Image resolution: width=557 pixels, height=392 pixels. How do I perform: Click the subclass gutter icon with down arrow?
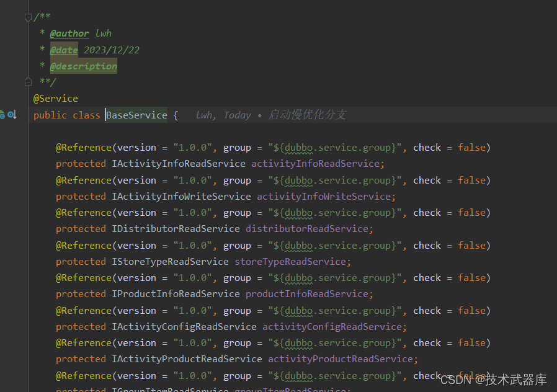point(12,115)
